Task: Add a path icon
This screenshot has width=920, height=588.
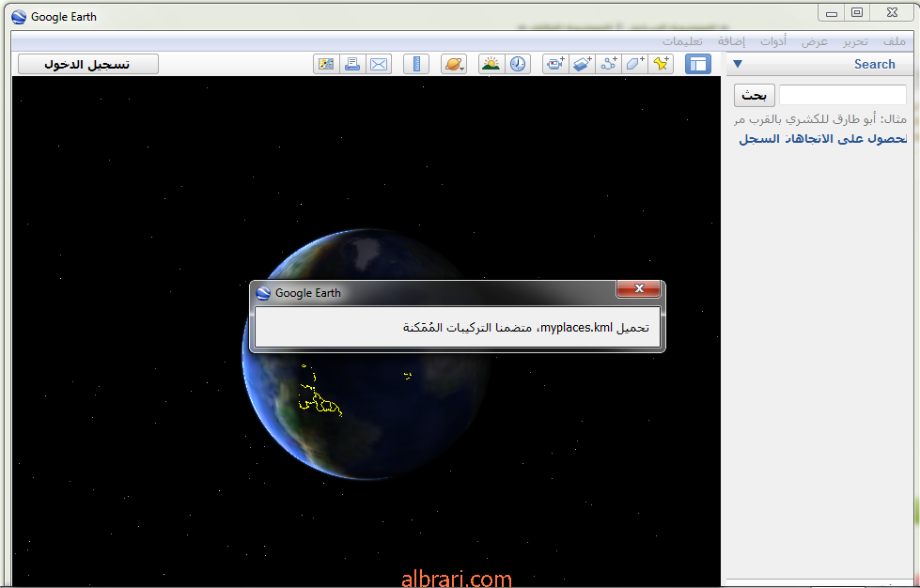Action: click(608, 64)
